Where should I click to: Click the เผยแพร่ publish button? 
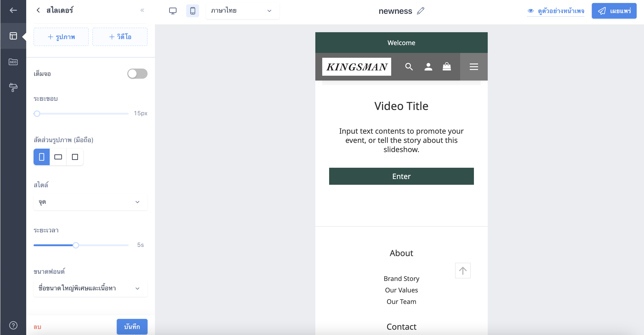click(x=614, y=11)
